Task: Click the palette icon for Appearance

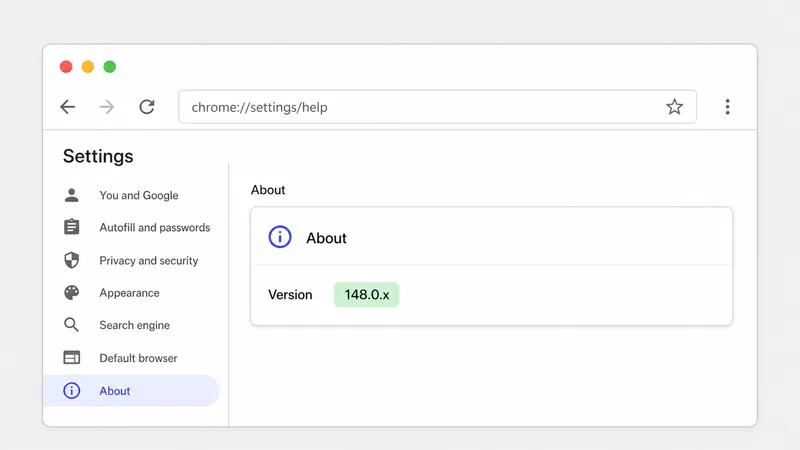Action: pyautogui.click(x=71, y=292)
